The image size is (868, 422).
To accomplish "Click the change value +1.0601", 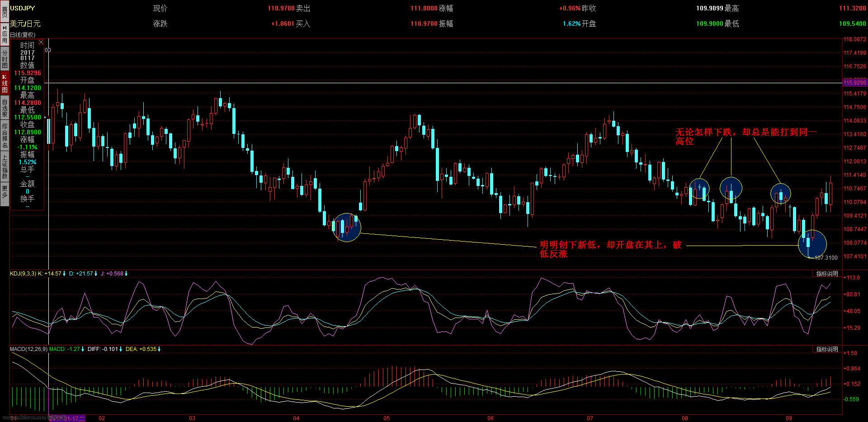I will (x=283, y=24).
